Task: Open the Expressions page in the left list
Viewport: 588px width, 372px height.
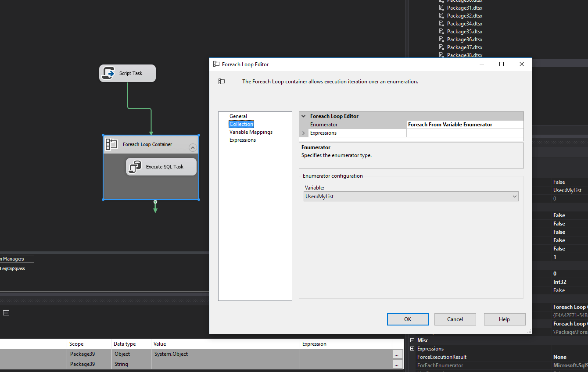Action: [x=243, y=140]
